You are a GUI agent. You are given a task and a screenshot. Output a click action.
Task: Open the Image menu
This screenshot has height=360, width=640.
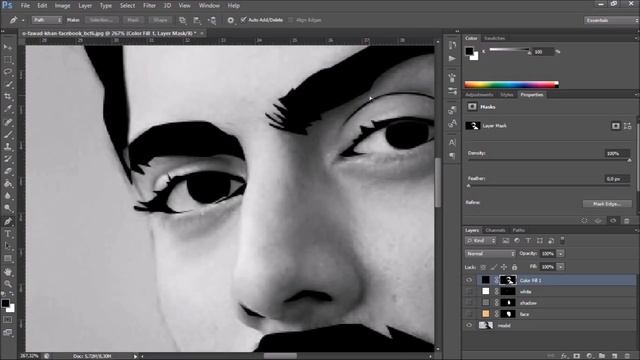(62, 6)
